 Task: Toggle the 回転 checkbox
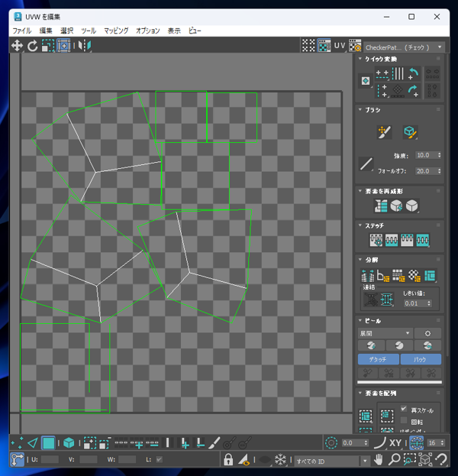[404, 420]
